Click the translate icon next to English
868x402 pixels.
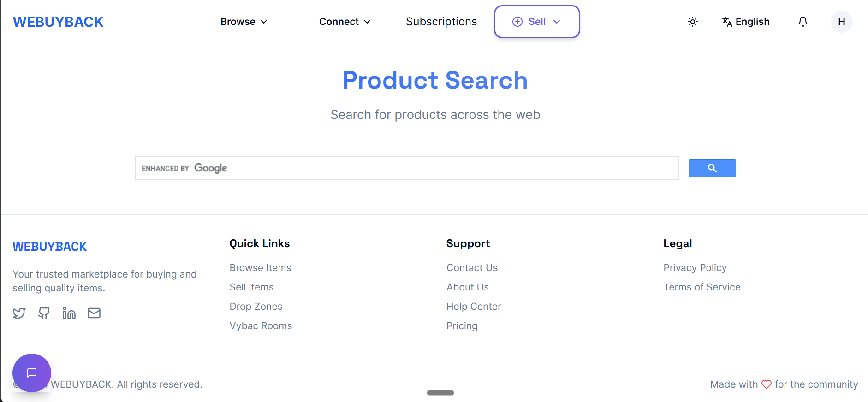727,22
